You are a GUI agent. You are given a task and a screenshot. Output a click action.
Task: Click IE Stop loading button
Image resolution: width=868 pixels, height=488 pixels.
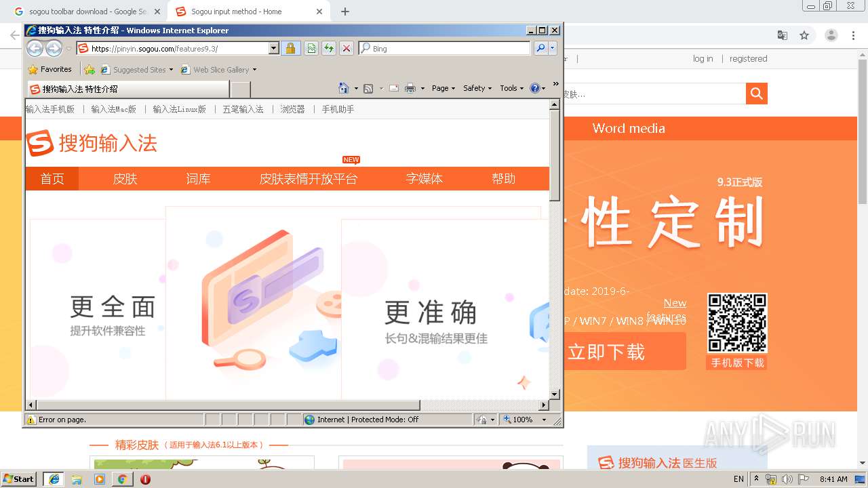pos(347,48)
